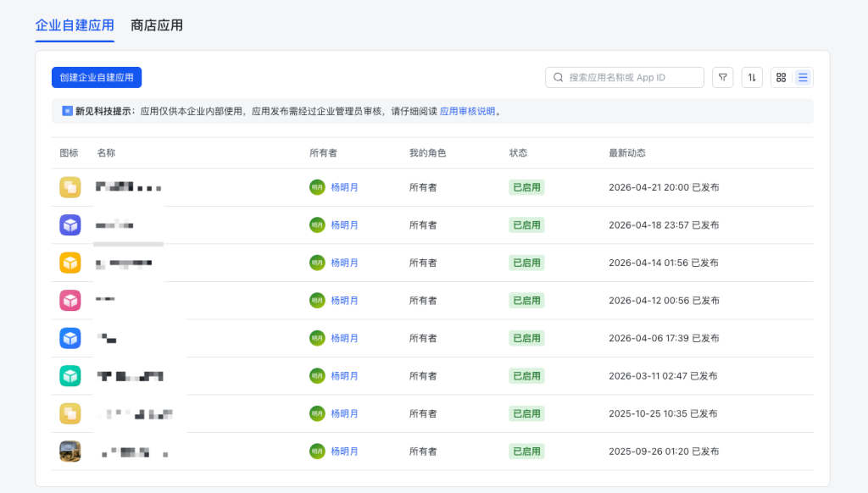Open the app with purple cube icon
868x493 pixels.
70,225
